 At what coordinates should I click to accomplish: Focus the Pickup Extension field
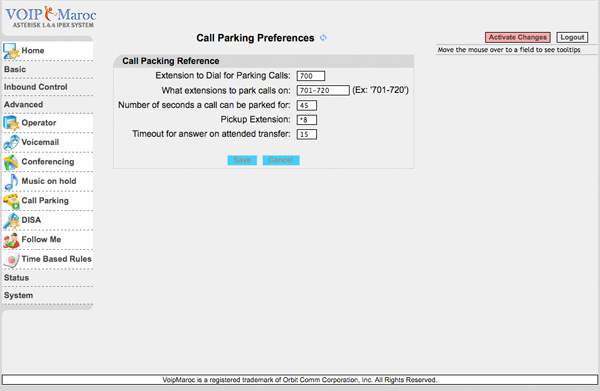point(307,120)
